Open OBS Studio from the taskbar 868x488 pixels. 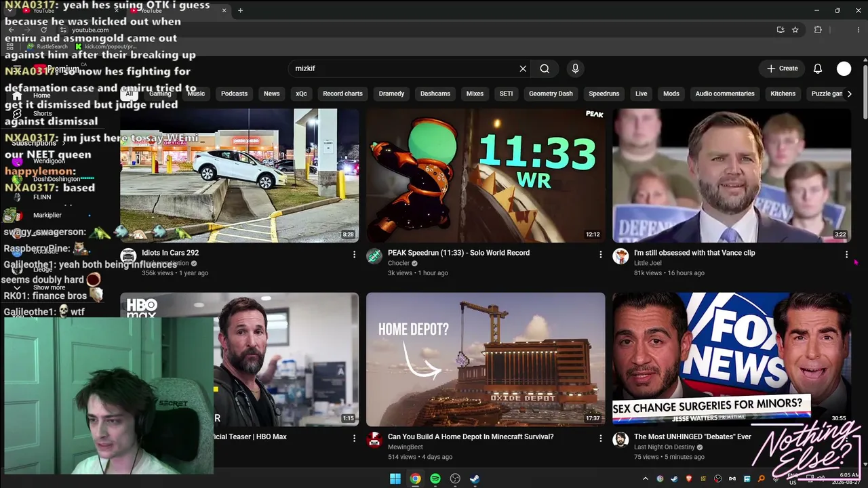(x=455, y=479)
